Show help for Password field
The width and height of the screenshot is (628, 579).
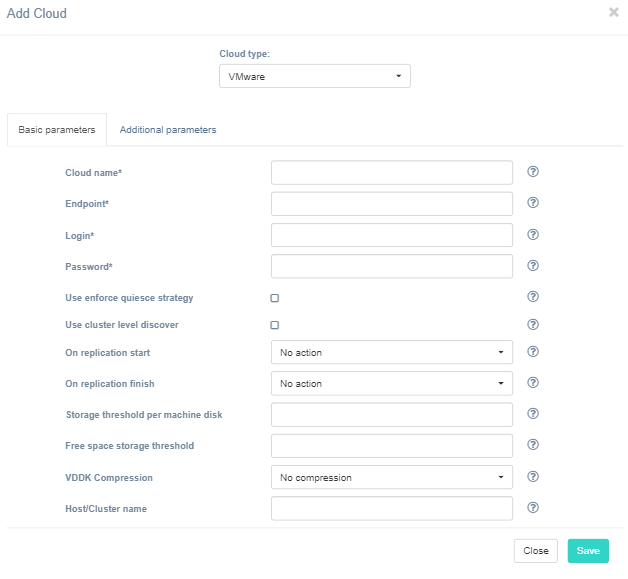coord(533,266)
